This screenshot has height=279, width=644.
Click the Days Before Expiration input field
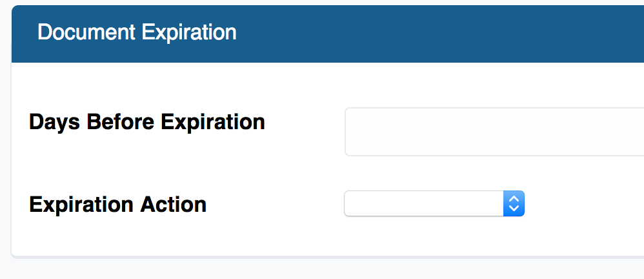tap(494, 132)
